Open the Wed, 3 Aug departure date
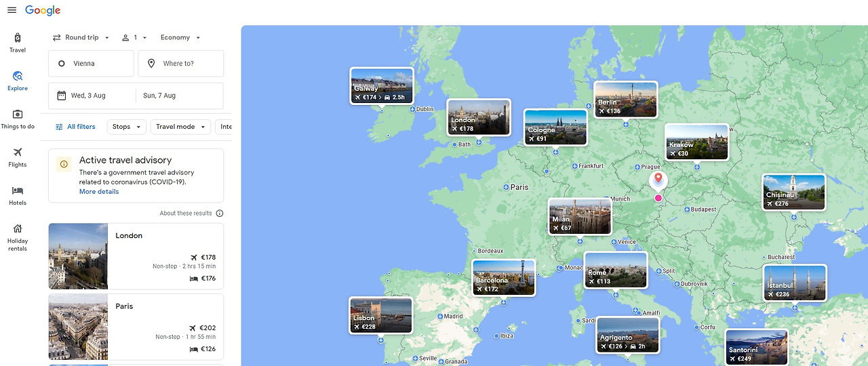Image resolution: width=868 pixels, height=366 pixels. (x=92, y=96)
